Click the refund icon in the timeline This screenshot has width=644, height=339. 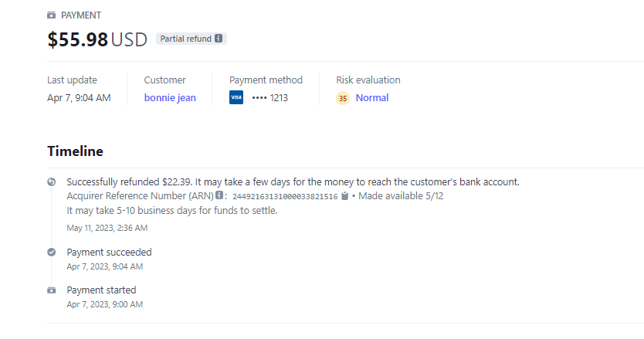click(x=52, y=182)
